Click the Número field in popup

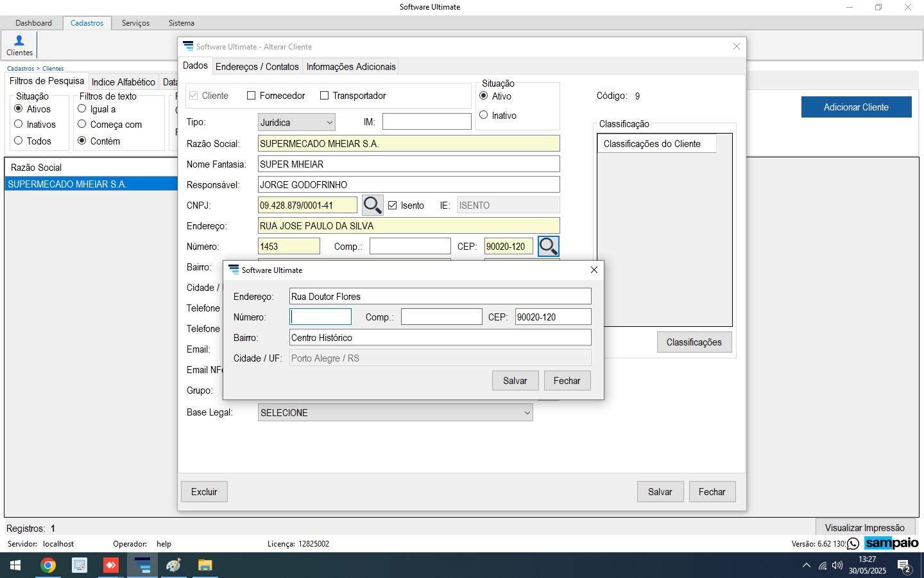pos(321,317)
